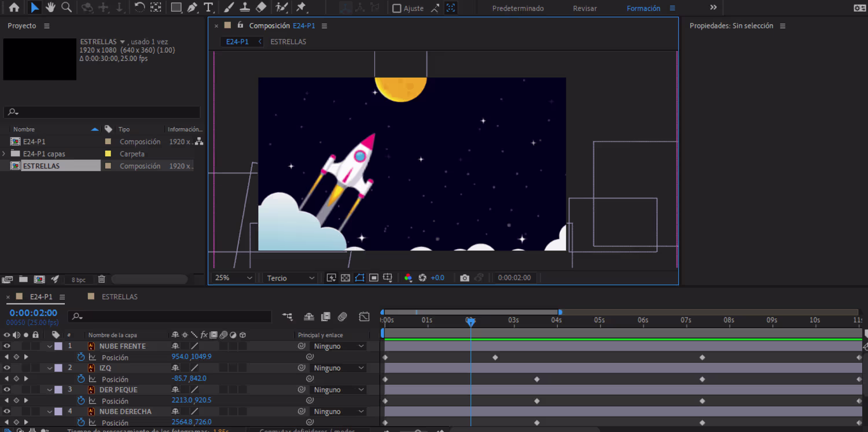Toggle visibility of DER PEQUE layer
Viewport: 868px width, 432px height.
click(x=7, y=390)
